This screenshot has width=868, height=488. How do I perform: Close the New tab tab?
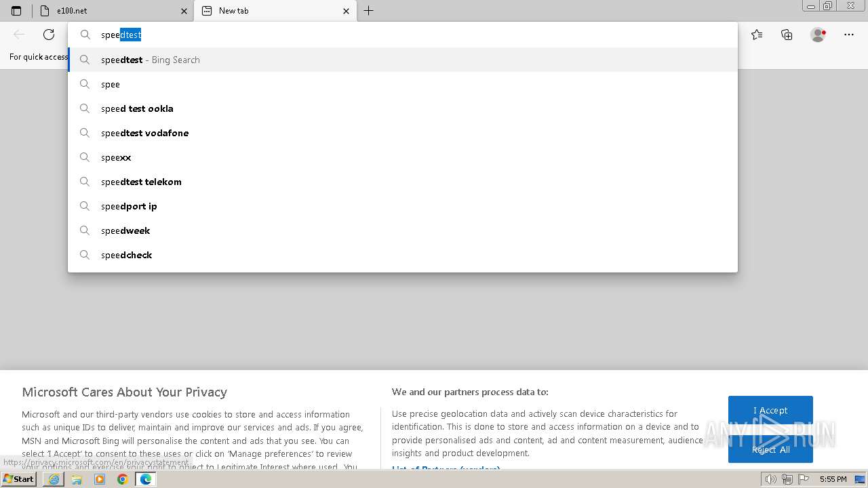click(x=347, y=11)
